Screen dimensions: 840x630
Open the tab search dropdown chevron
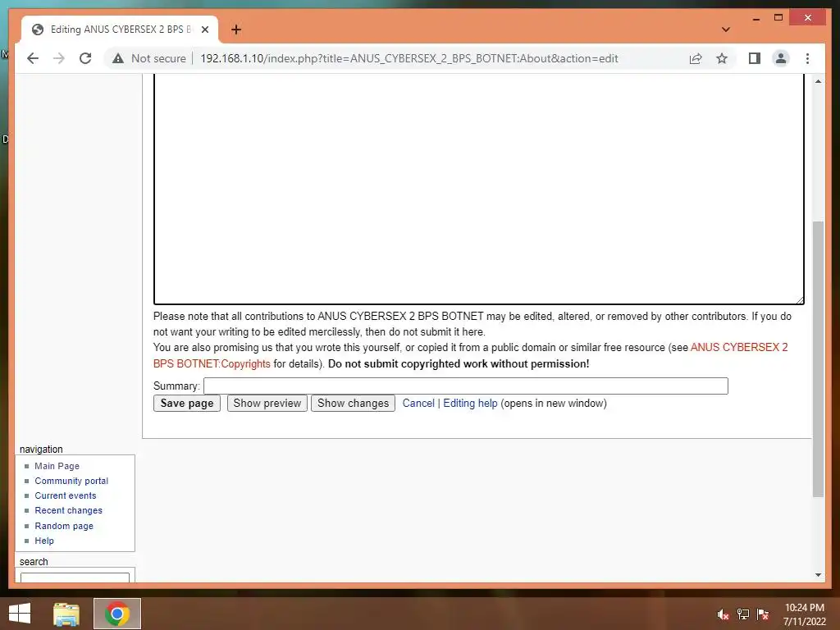725,30
